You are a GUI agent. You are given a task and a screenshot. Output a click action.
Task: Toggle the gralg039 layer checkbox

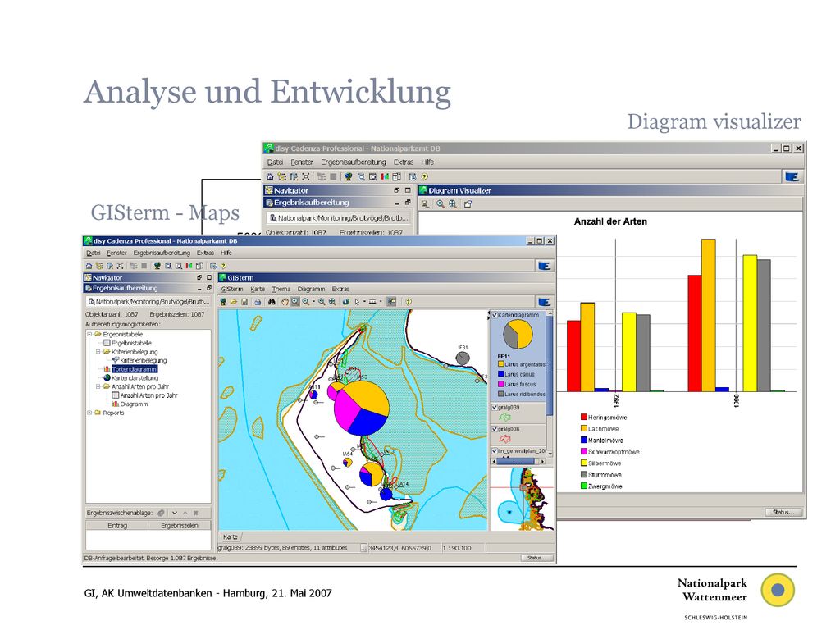point(495,408)
